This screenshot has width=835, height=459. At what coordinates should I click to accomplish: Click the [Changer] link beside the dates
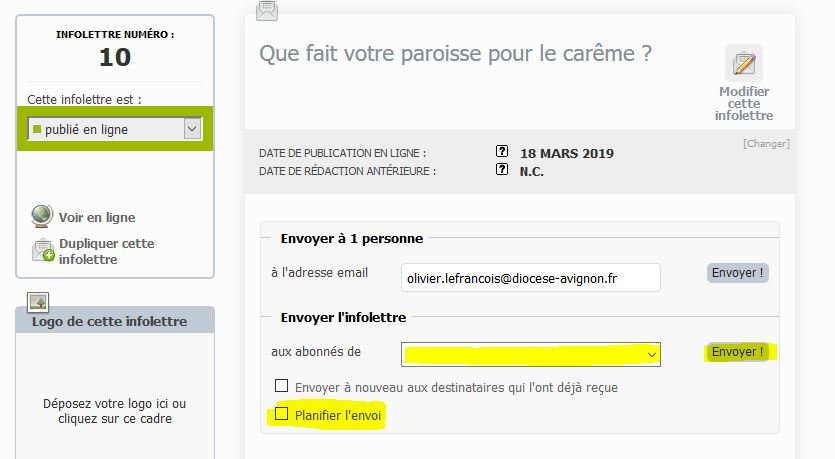tap(766, 144)
